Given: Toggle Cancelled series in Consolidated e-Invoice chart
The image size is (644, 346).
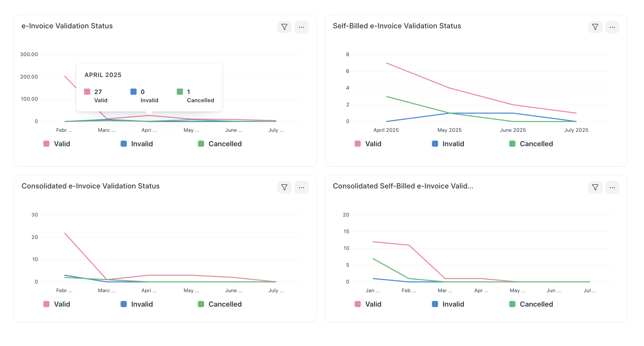Looking at the screenshot, I should 225,304.
